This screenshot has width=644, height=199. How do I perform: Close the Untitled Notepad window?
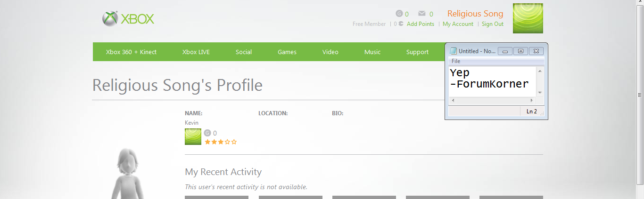click(537, 51)
